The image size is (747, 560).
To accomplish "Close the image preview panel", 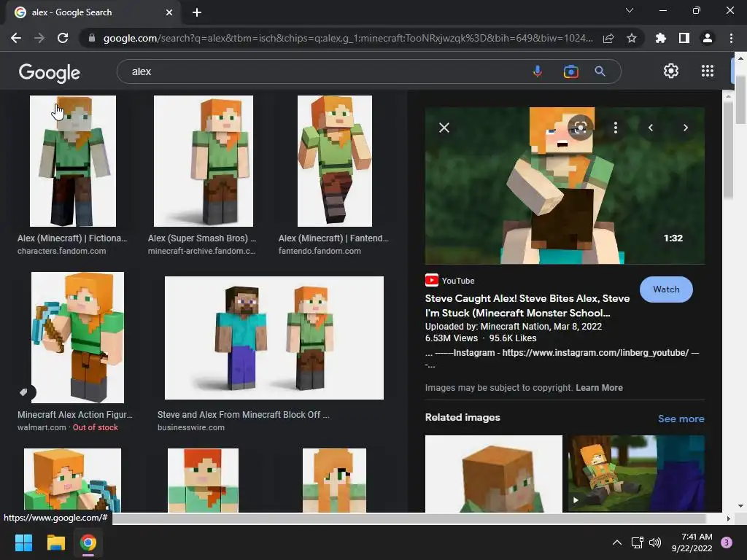I will 444,128.
